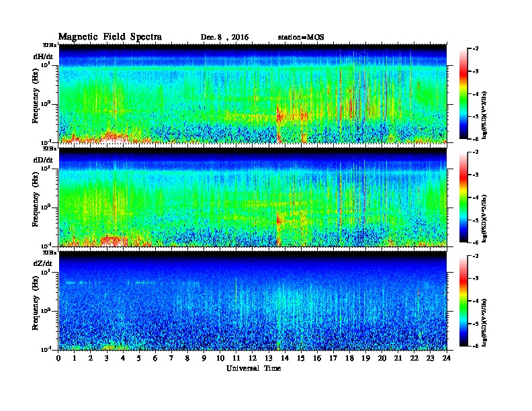Select hour 23 on the Universal Time axis
Viewport: 532px width, 411px height.
click(431, 359)
